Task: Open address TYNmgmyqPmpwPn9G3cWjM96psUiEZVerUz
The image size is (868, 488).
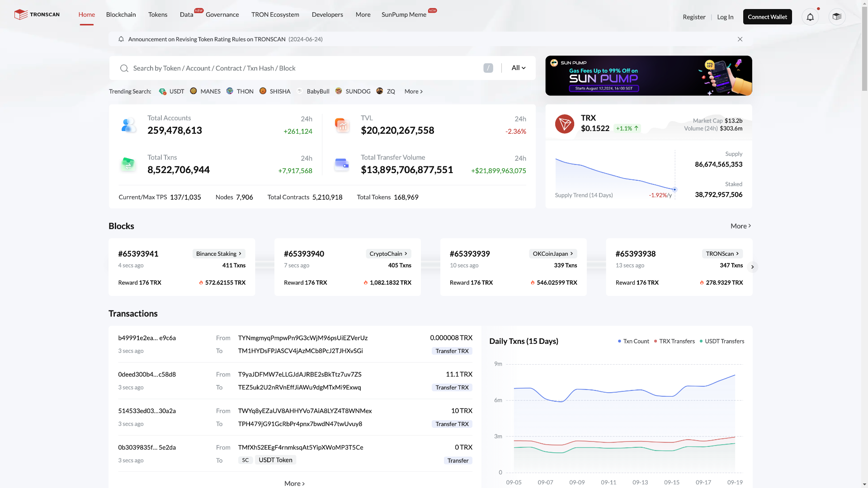Action: pos(303,338)
